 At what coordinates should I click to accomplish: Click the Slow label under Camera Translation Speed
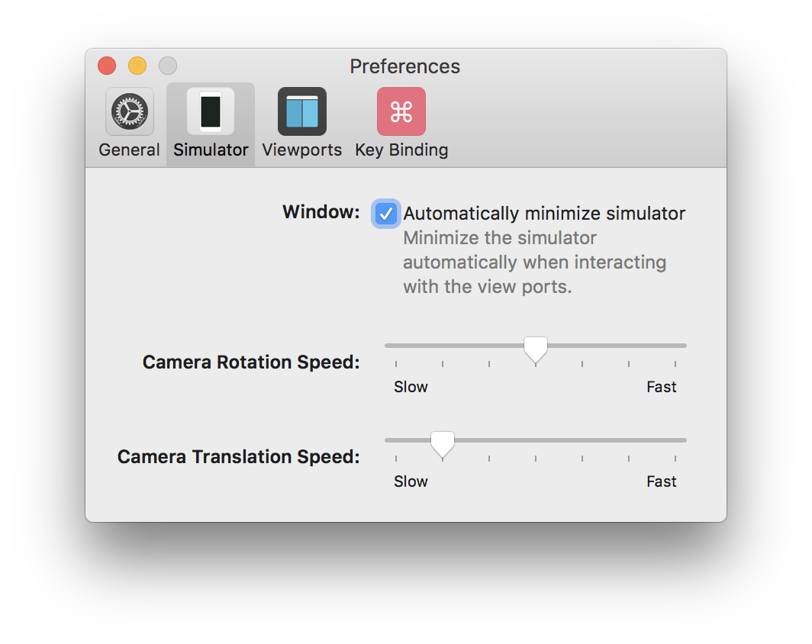[411, 481]
